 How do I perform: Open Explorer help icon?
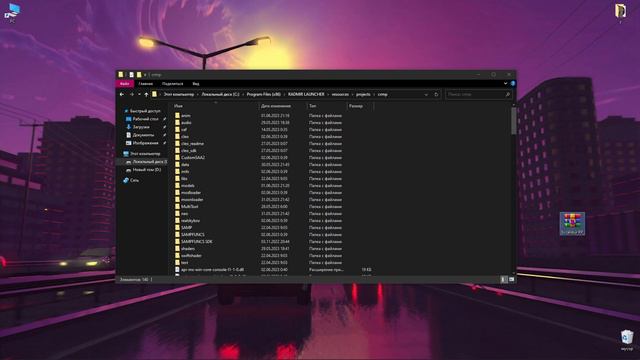click(513, 83)
